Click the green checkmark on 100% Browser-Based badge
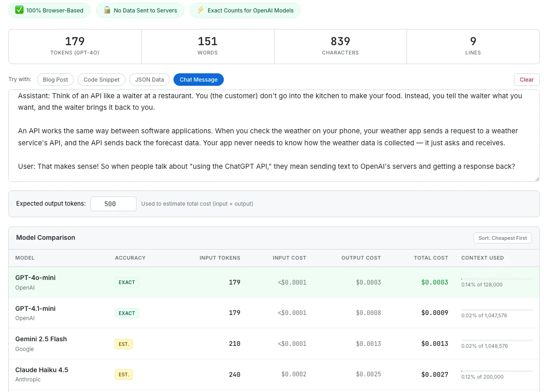Screen dimensions: 544x392 click(19, 10)
